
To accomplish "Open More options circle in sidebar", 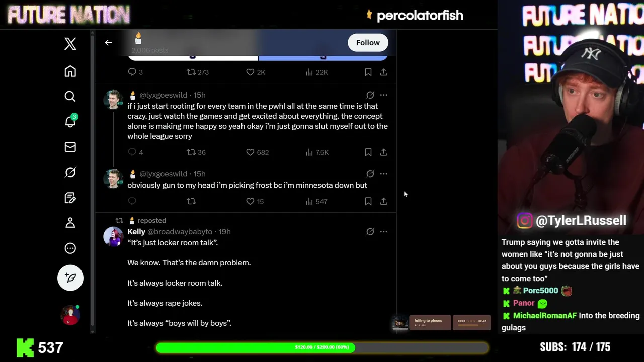I will point(70,248).
